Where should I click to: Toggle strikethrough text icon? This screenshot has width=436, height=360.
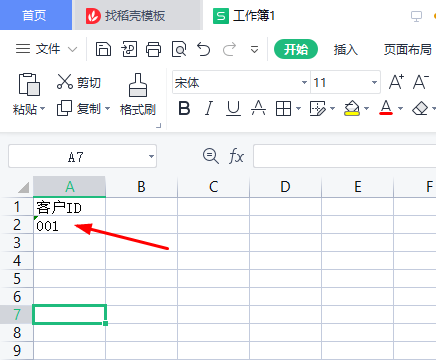(258, 108)
